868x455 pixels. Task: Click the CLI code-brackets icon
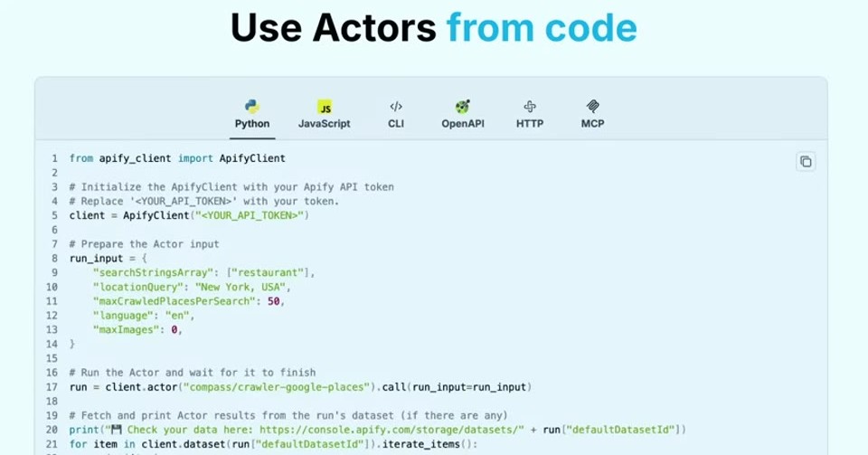coord(396,106)
